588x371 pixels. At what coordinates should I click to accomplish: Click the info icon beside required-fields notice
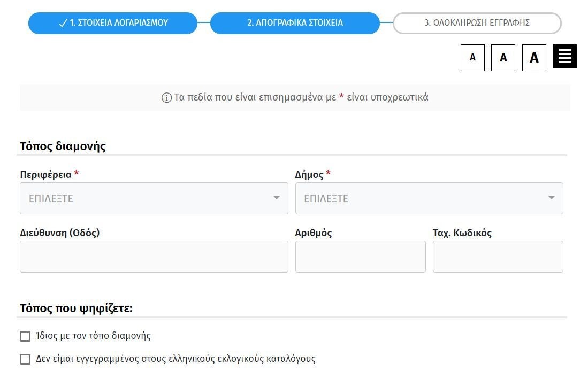(166, 98)
